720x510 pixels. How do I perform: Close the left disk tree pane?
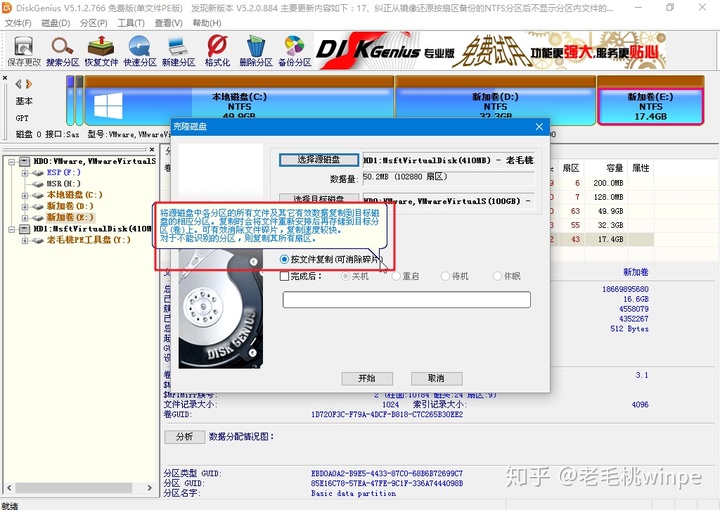(152, 149)
